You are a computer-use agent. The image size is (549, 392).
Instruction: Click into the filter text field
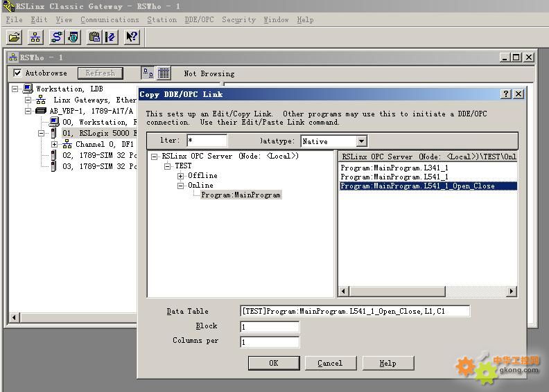(207, 141)
